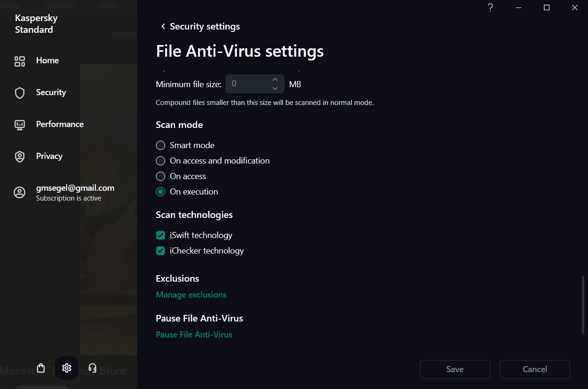The width and height of the screenshot is (588, 389).
Task: Open the settings gear icon
Action: tap(67, 368)
